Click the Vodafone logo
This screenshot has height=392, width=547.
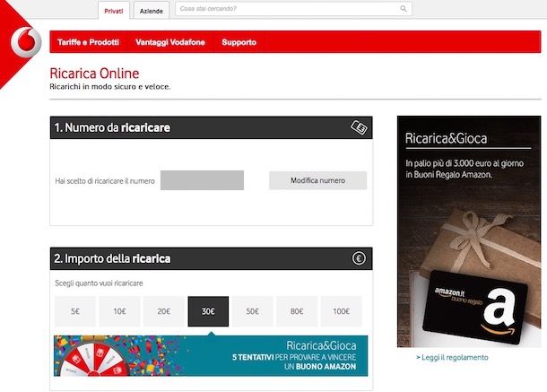pos(25,42)
